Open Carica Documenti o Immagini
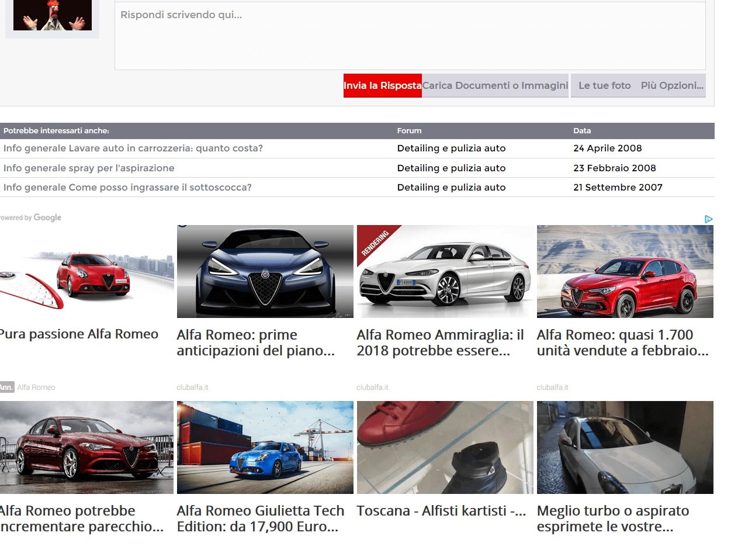The image size is (731, 560). point(496,85)
